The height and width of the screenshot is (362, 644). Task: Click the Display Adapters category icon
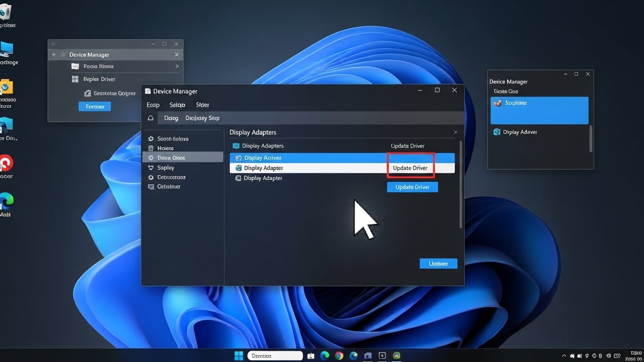pos(236,146)
